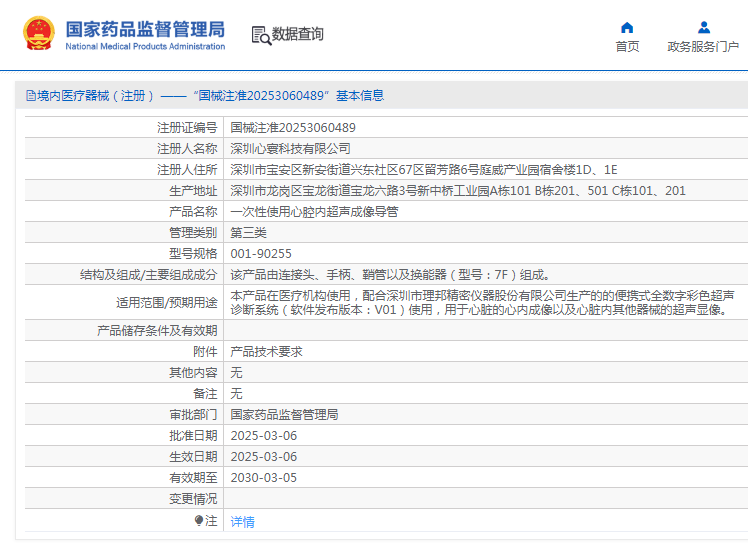The height and width of the screenshot is (543, 748).
Task: Select approval date value in 批准日期 row
Action: 264,435
